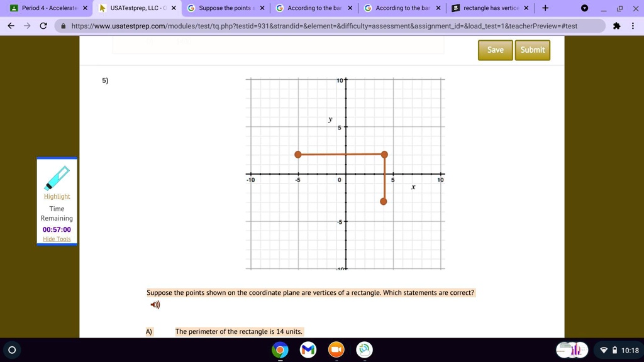The image size is (644, 362).
Task: Click the Submit button on the test
Action: (531, 50)
